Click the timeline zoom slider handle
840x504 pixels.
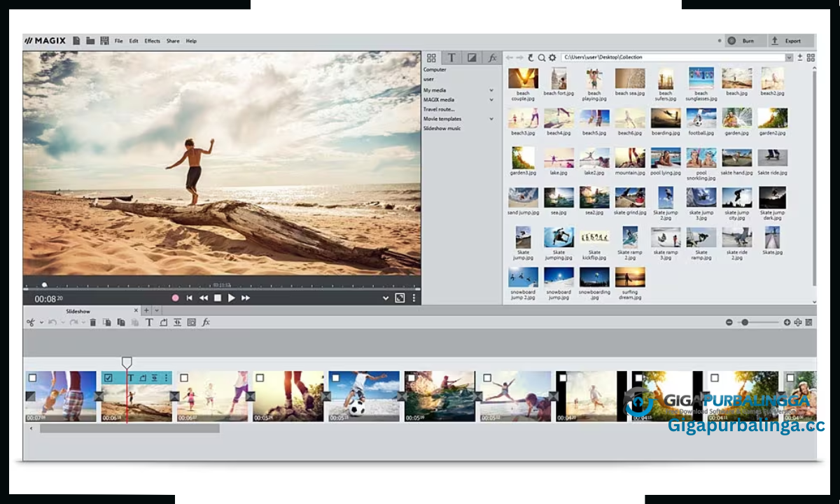[745, 322]
